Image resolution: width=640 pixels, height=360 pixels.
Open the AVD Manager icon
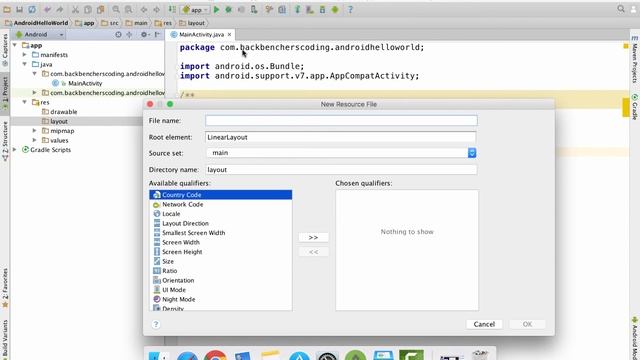pos(310,9)
